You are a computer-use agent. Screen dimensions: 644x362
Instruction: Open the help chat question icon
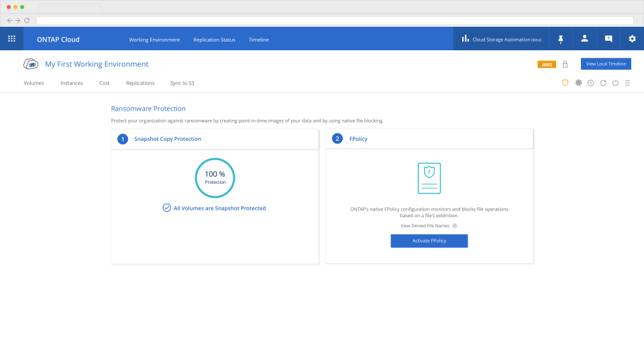(x=608, y=39)
